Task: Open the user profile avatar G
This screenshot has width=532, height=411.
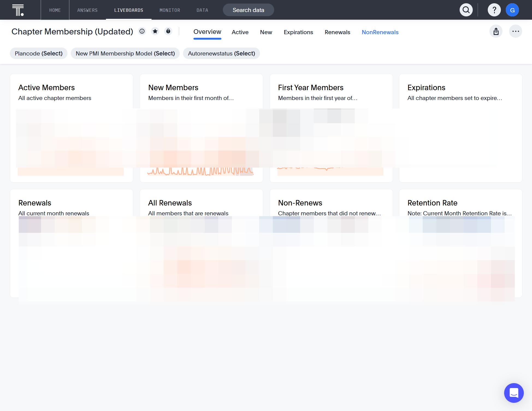Action: (x=512, y=10)
